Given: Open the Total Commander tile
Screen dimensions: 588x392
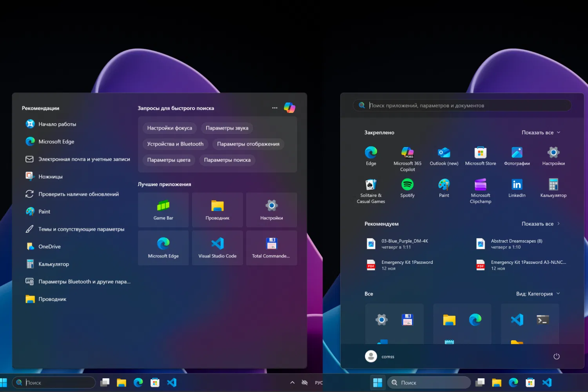Looking at the screenshot, I should click(271, 248).
